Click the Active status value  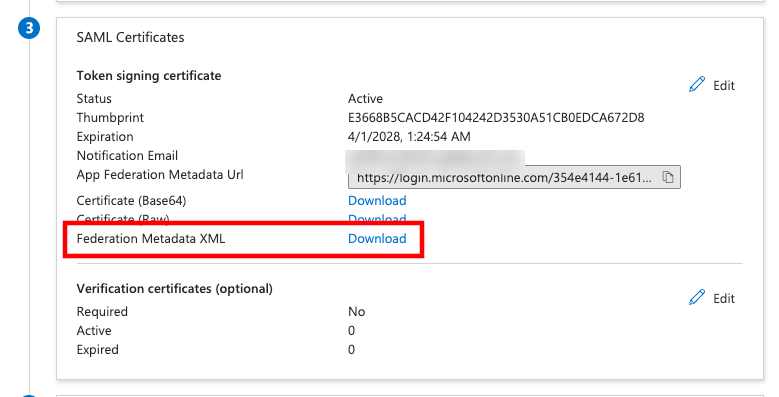click(365, 98)
